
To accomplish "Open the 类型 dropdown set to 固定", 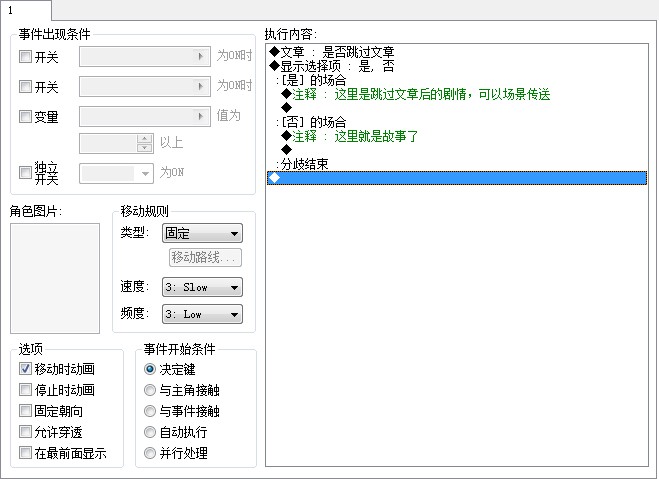I will pyautogui.click(x=202, y=233).
